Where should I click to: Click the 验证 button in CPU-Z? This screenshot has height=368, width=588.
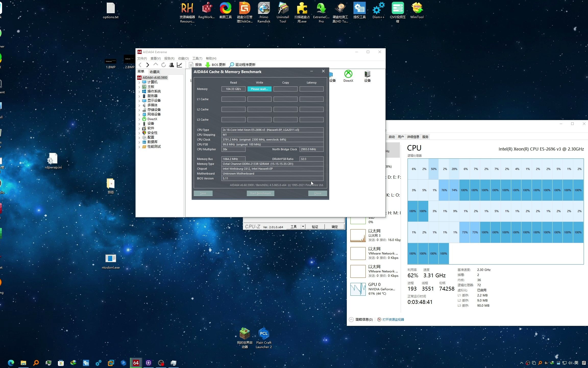click(315, 227)
